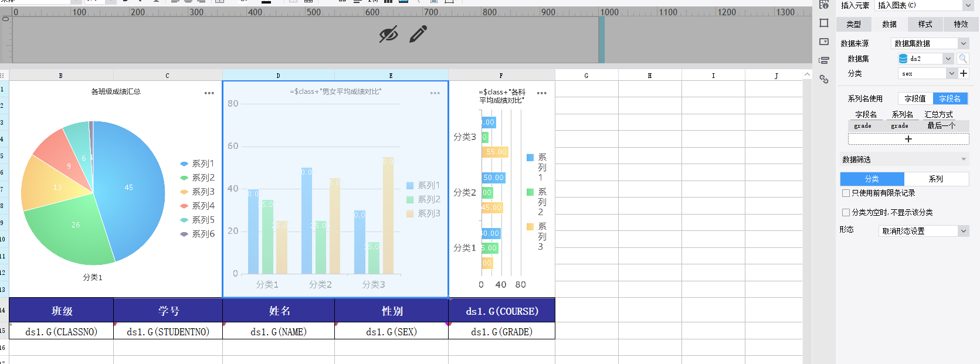
Task: Open the horizontal bar chart's three-dot menu
Action: (x=541, y=93)
